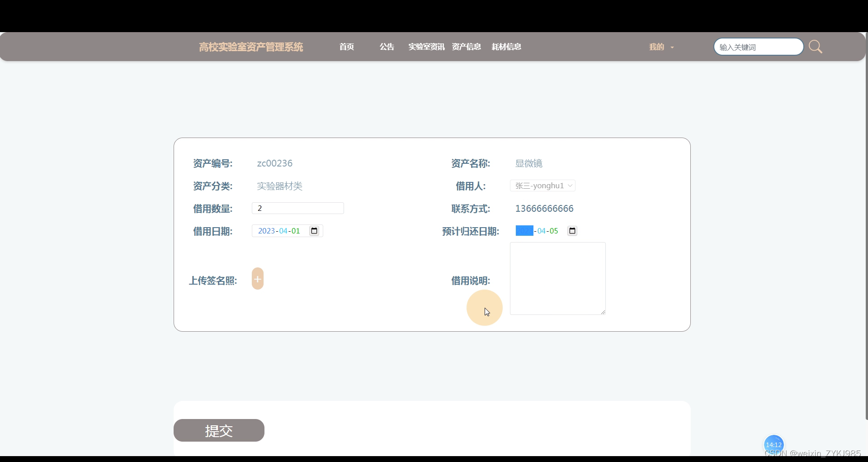Open 资产信息 navigation item
The width and height of the screenshot is (868, 462).
(466, 47)
